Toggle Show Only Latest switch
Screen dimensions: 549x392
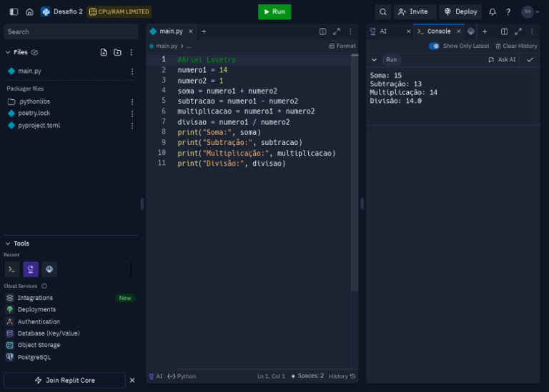(434, 46)
